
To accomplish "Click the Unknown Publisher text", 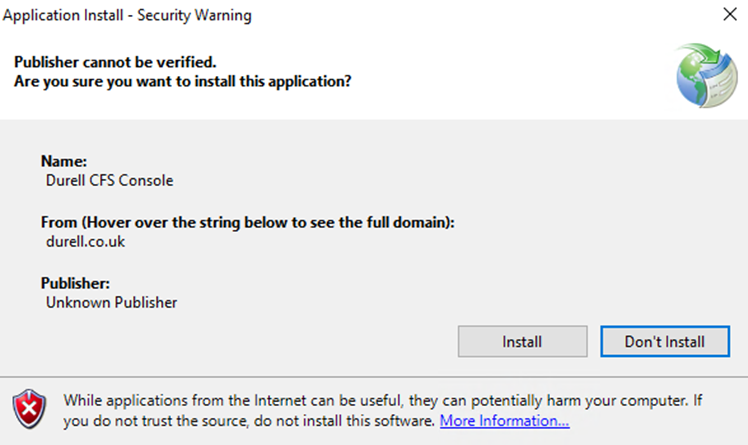I will click(x=111, y=303).
